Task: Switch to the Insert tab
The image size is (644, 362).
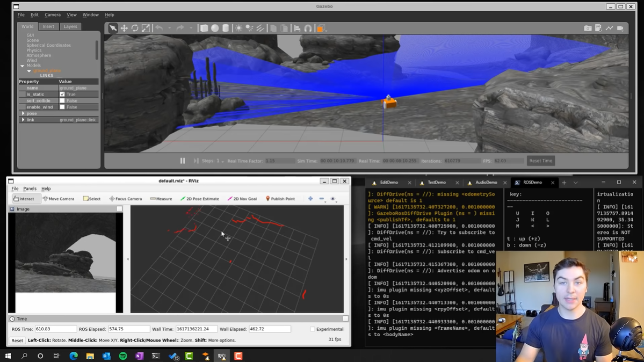Action: 48,26
